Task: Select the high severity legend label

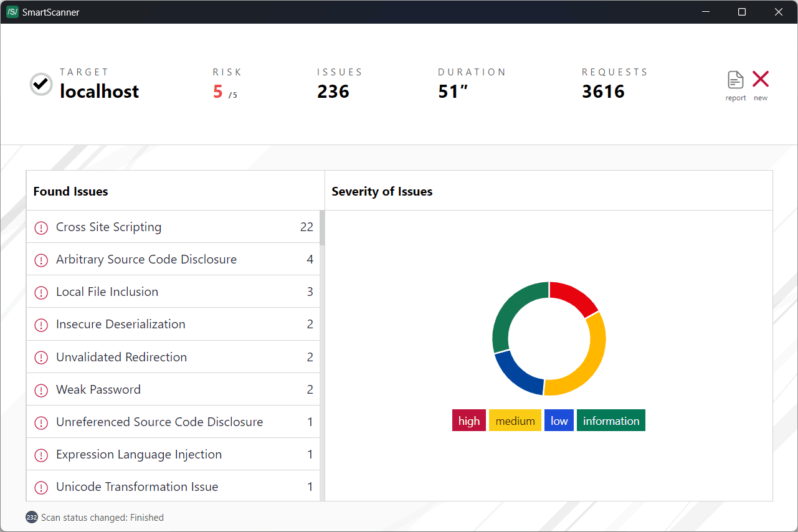Action: point(468,420)
